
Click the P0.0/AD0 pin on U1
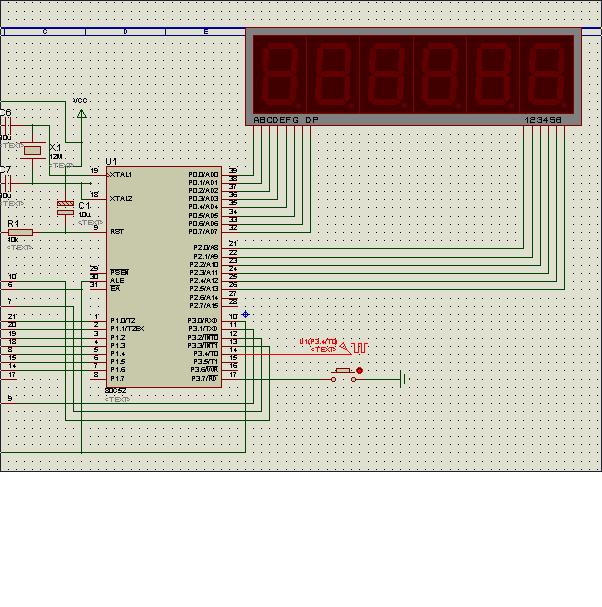(203, 174)
